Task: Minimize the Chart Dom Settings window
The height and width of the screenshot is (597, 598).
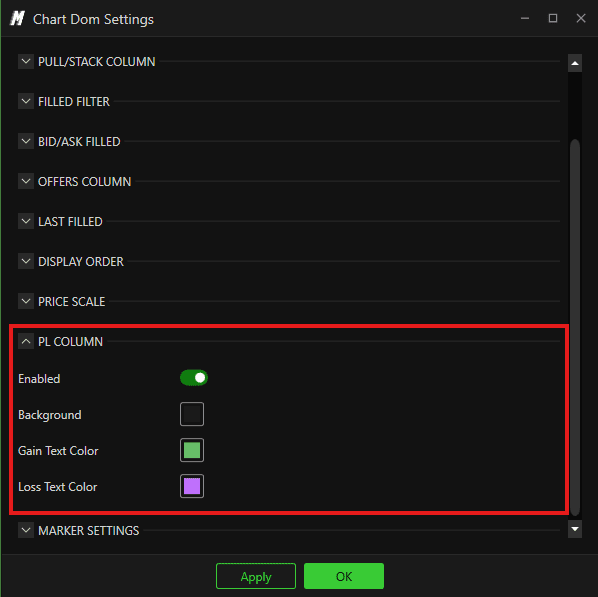Action: 525,18
